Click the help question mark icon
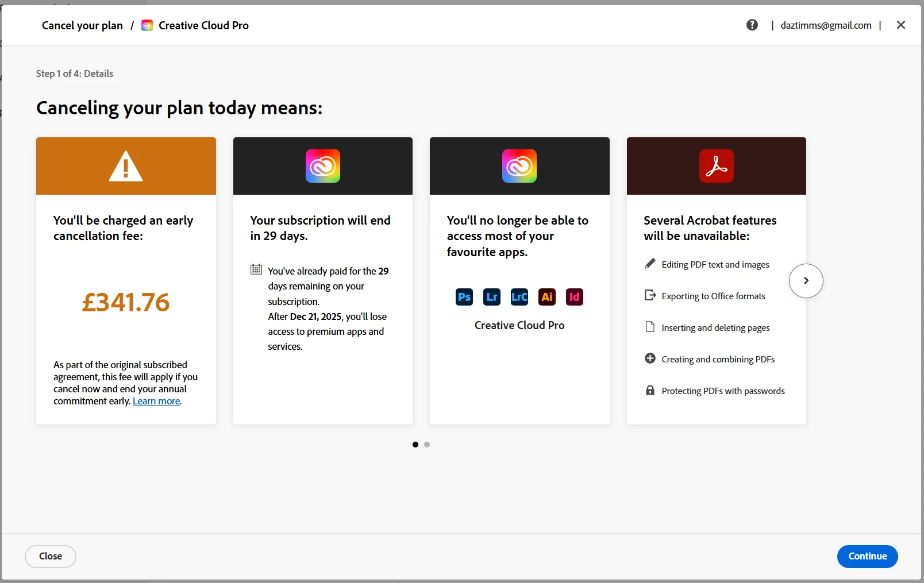This screenshot has width=924, height=583. 752,25
